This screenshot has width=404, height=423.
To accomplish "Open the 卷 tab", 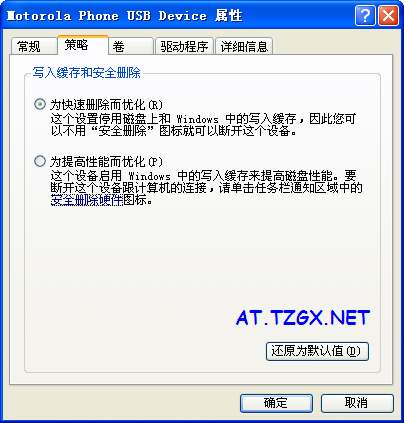I will [x=131, y=46].
